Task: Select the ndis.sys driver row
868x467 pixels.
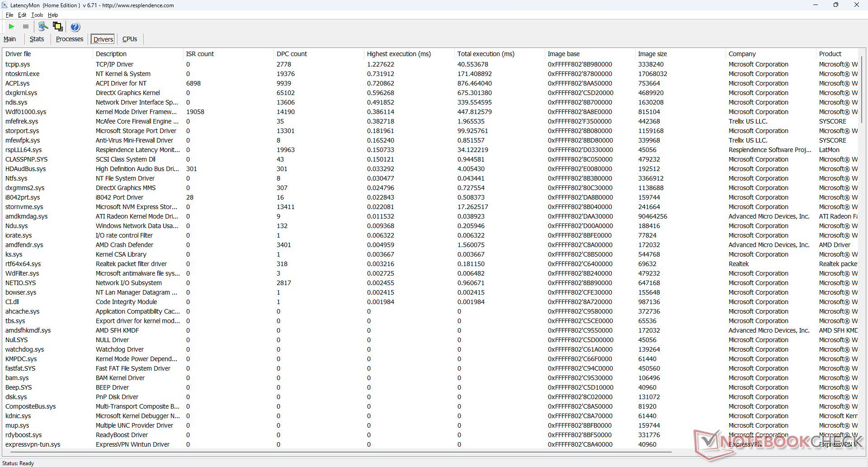Action: [430, 102]
